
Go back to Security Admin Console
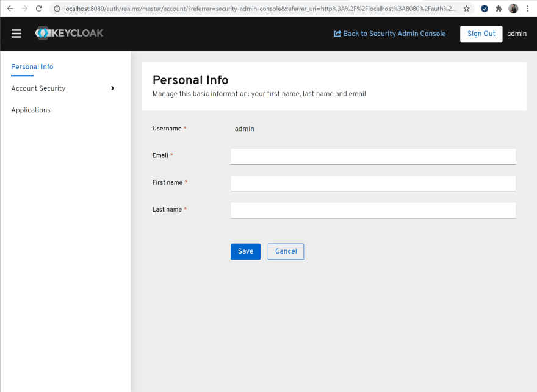tap(390, 34)
